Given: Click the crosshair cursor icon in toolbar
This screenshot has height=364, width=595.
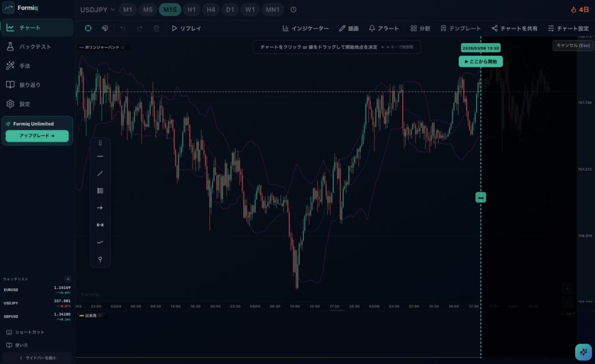Looking at the screenshot, I should pyautogui.click(x=88, y=28).
